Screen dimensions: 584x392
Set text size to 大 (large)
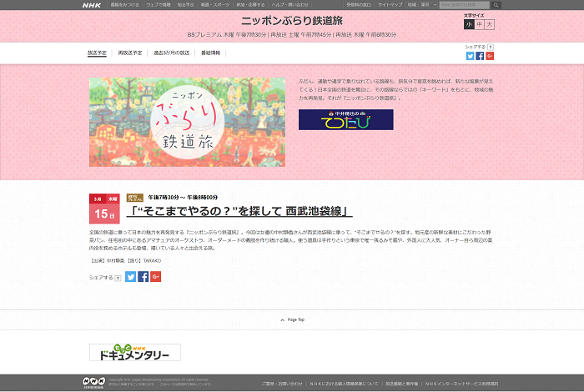tap(490, 24)
